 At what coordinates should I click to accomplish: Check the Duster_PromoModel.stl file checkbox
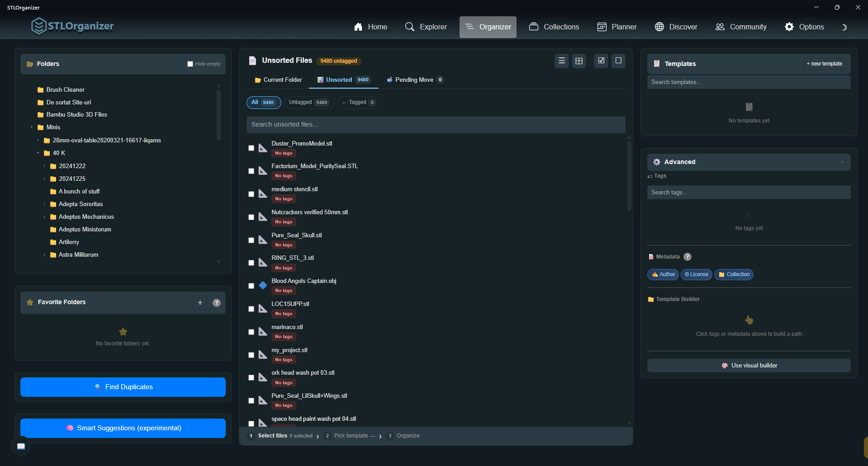click(251, 148)
